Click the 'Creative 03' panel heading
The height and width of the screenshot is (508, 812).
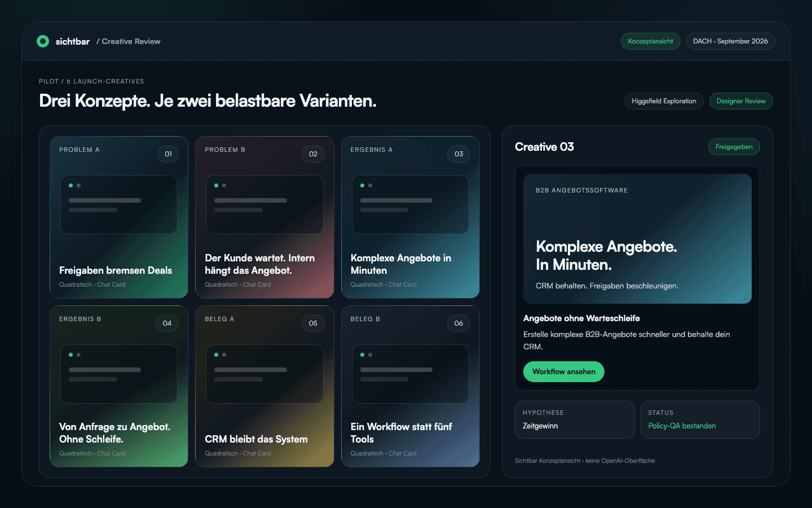point(545,147)
